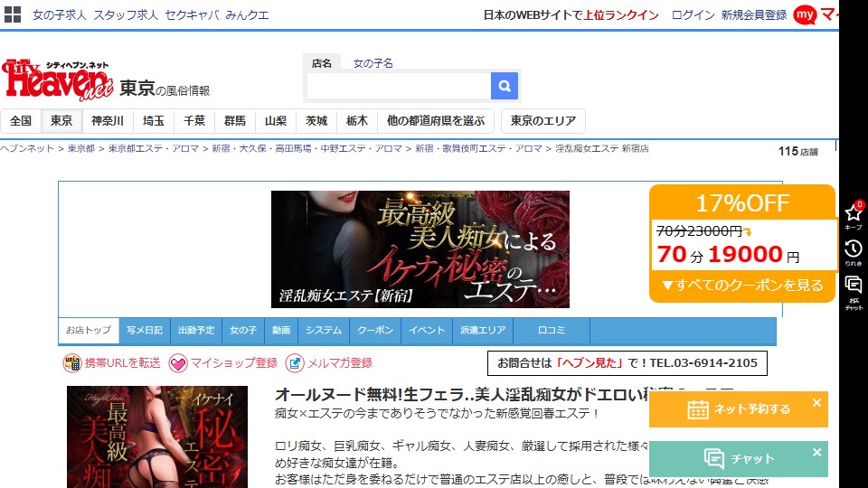Expand ▼すべてのクーポンを見る coupon list
This screenshot has height=488, width=868.
pos(741,286)
